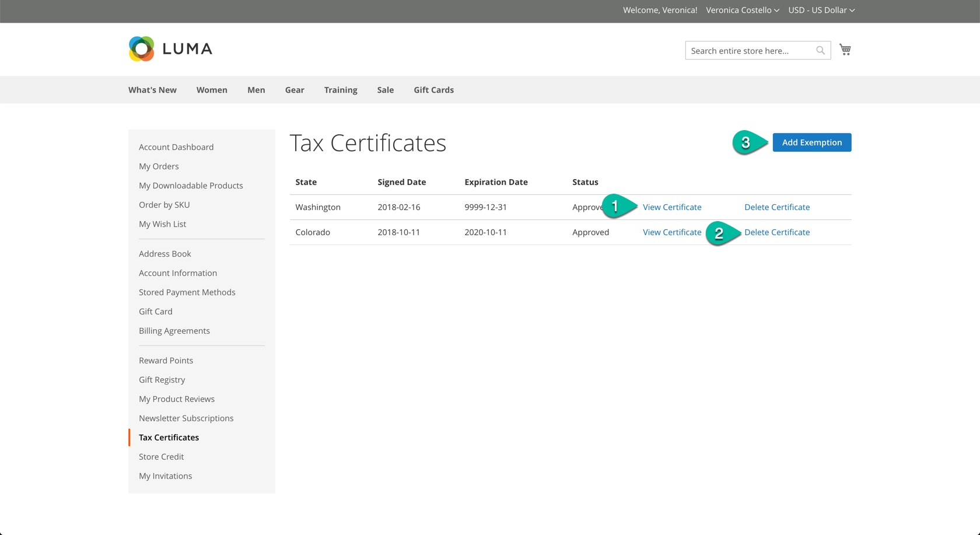This screenshot has height=535, width=980.
Task: Open Stored Payment Methods
Action: click(x=187, y=292)
